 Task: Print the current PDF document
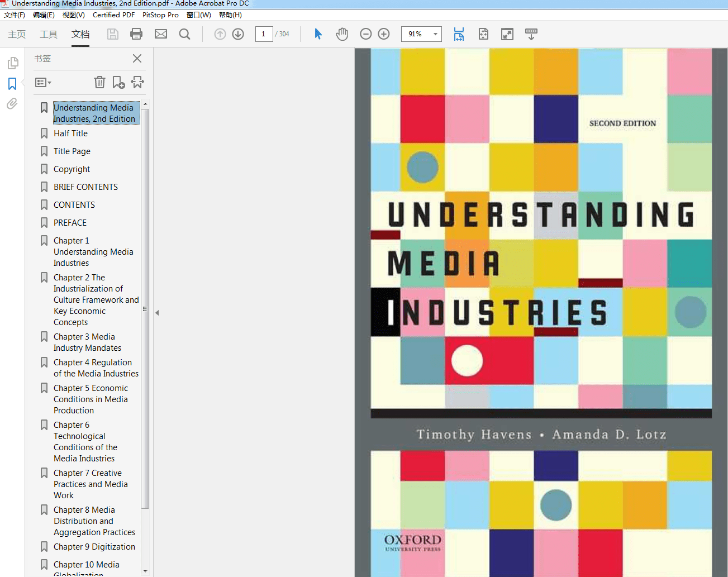pos(136,34)
